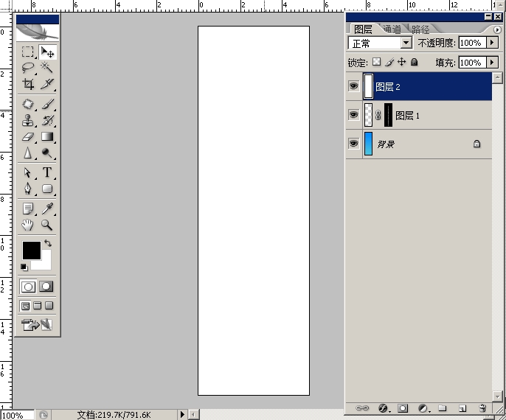Viewport: 506px width, 420px height.
Task: Select the Zoom tool
Action: pos(47,225)
